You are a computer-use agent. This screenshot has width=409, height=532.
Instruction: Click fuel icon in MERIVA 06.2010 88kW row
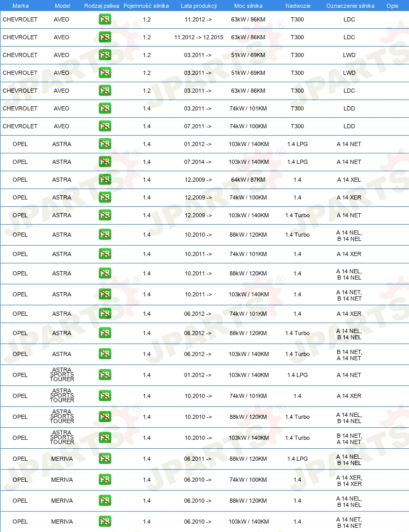click(105, 501)
